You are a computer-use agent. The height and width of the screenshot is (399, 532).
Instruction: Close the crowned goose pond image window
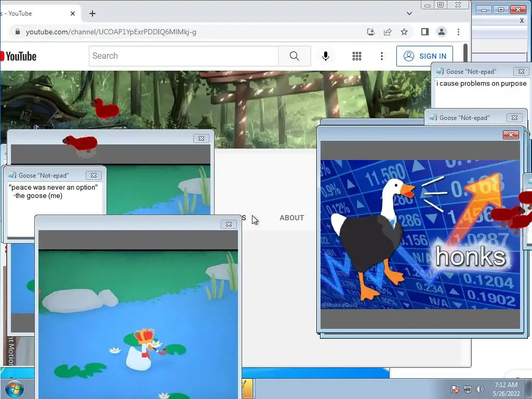(229, 224)
